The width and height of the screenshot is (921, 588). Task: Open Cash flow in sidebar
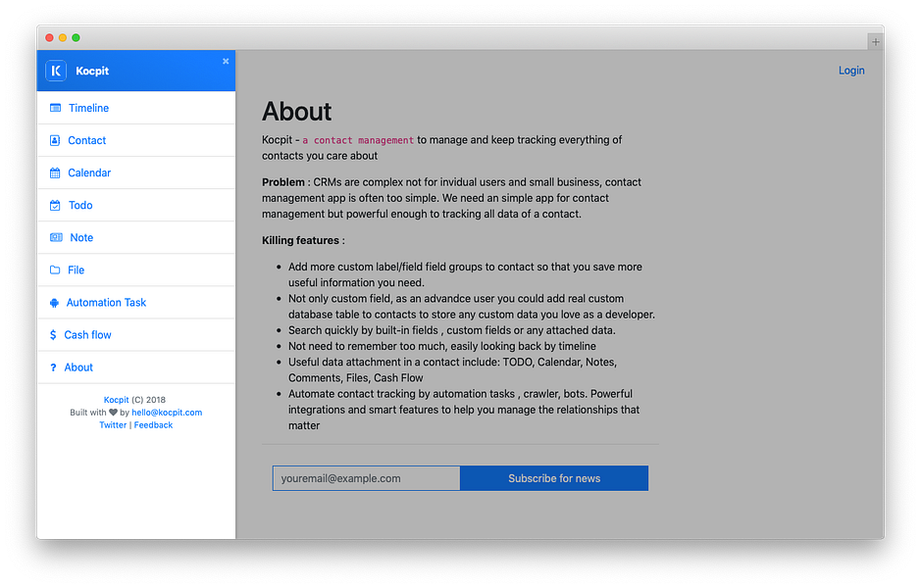click(x=136, y=335)
